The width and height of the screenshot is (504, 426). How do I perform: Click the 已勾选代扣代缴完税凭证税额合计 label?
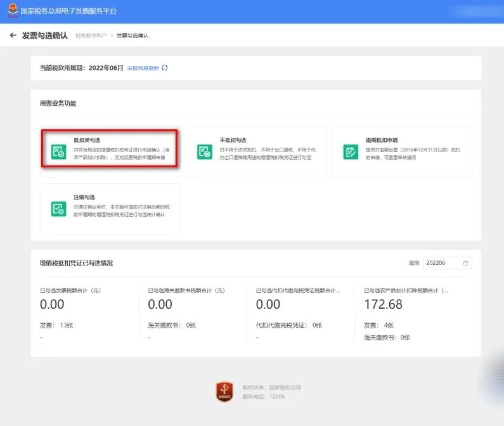point(298,290)
